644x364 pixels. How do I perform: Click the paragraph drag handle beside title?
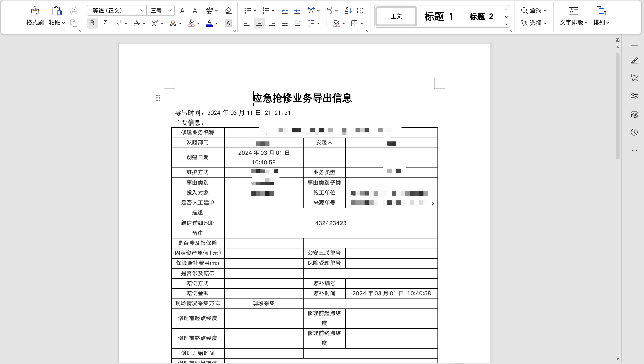[x=158, y=98]
